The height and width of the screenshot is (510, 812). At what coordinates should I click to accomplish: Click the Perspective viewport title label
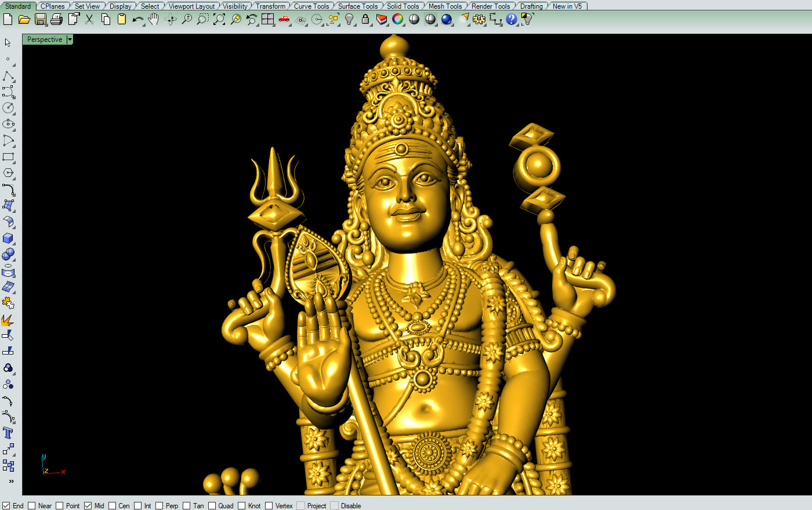(45, 39)
